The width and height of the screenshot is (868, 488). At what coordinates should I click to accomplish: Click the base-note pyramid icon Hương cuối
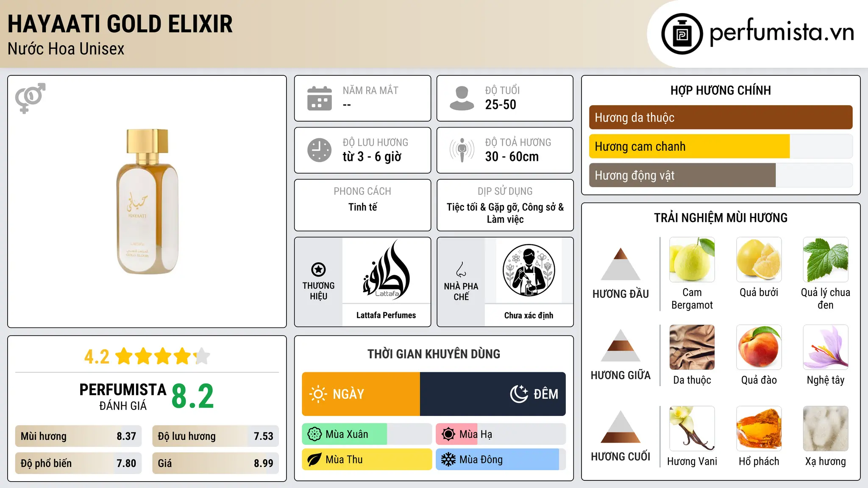tap(620, 427)
